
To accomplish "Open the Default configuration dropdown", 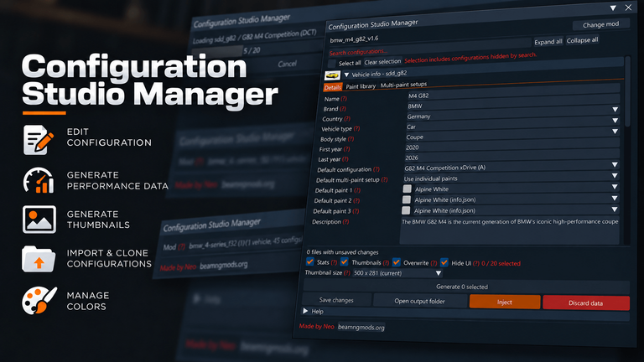I will coord(512,166).
